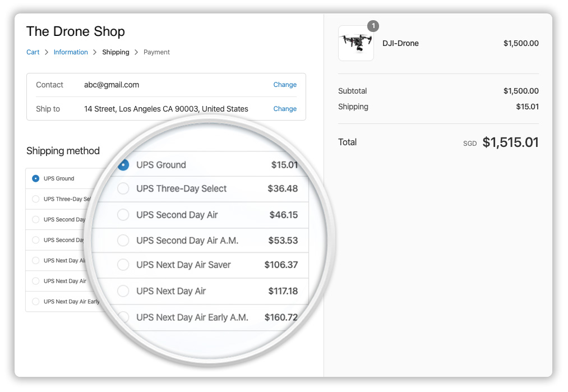The width and height of the screenshot is (568, 392).
Task: Click the drone icon in the product image
Action: (x=355, y=43)
